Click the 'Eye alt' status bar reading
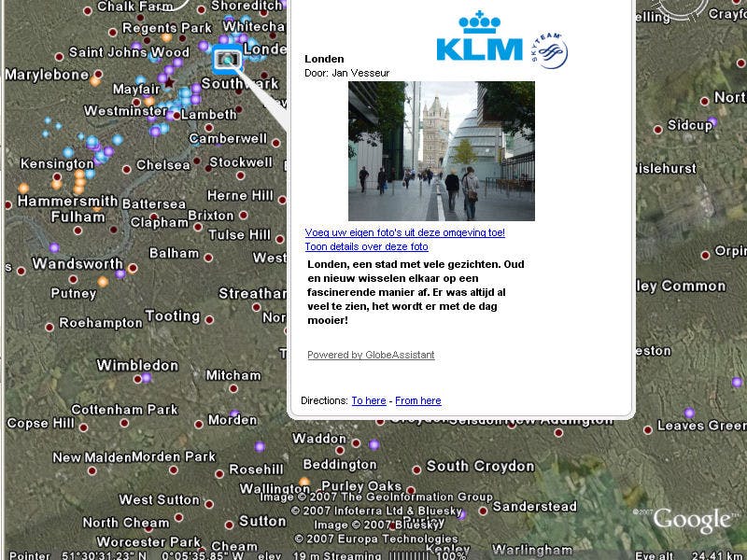This screenshot has height=560, width=747. (691, 555)
